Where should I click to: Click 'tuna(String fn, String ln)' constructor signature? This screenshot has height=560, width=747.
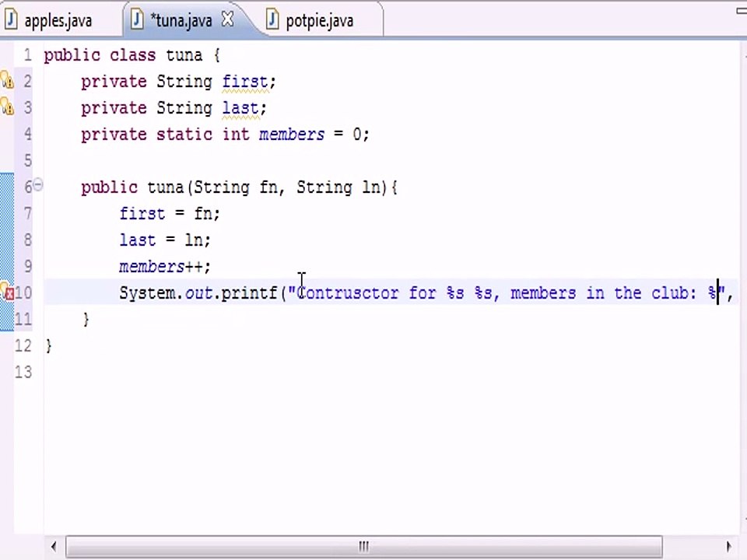tap(267, 187)
